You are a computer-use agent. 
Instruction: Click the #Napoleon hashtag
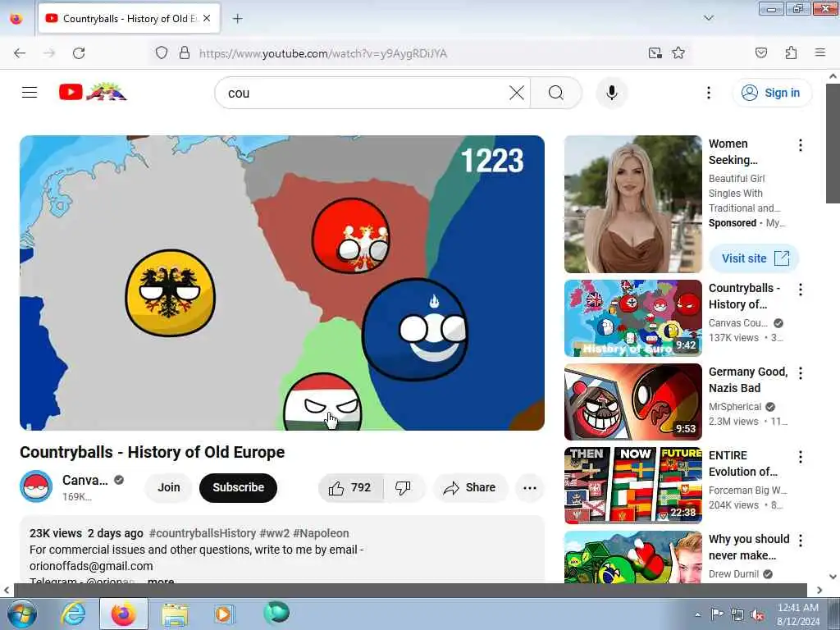[321, 533]
